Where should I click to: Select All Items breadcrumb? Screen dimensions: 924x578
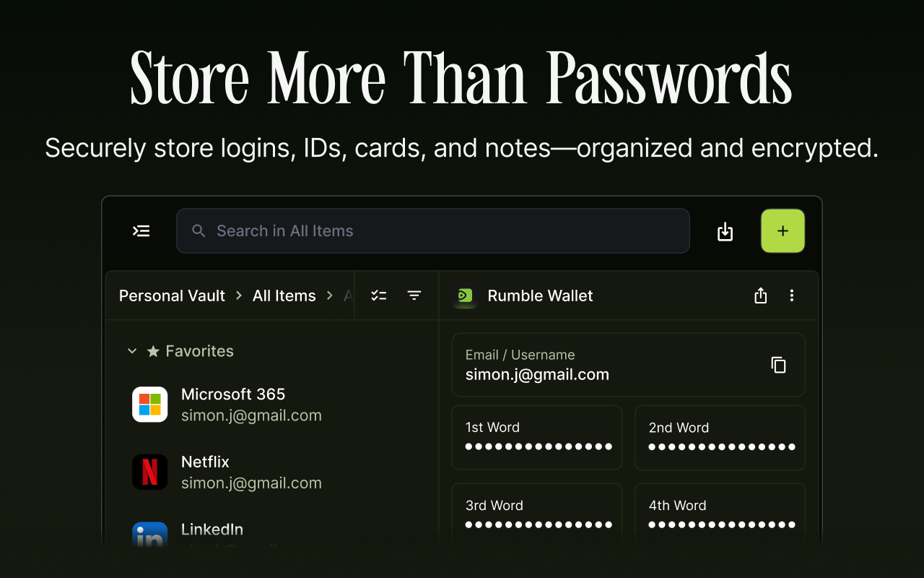tap(284, 296)
